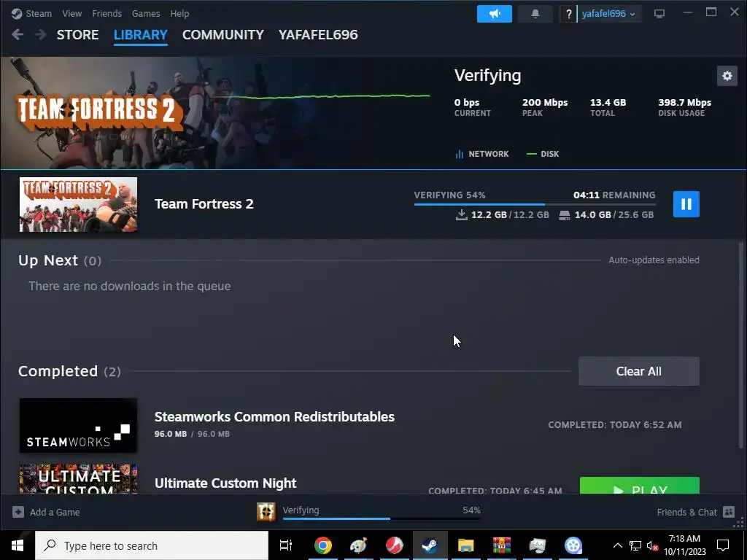Click the Windows Start button
The image size is (747, 560).
pos(18,545)
